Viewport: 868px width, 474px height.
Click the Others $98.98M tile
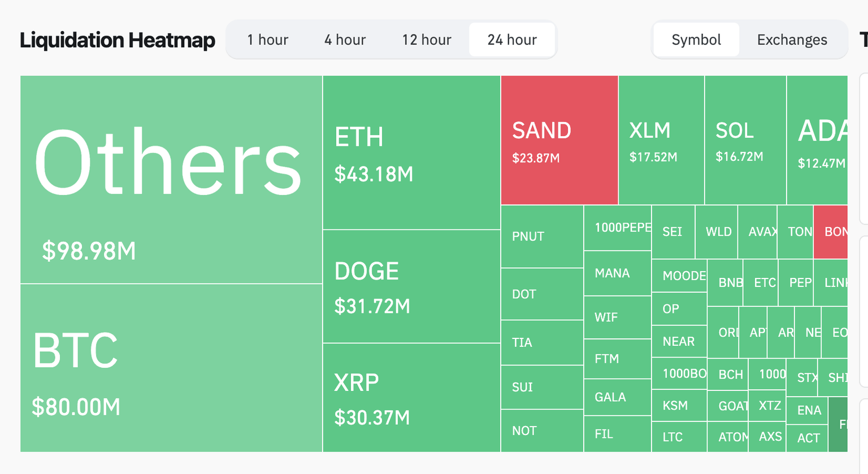click(x=171, y=179)
